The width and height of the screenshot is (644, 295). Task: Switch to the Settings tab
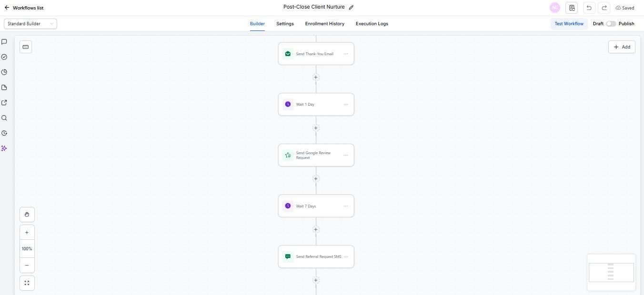(285, 23)
